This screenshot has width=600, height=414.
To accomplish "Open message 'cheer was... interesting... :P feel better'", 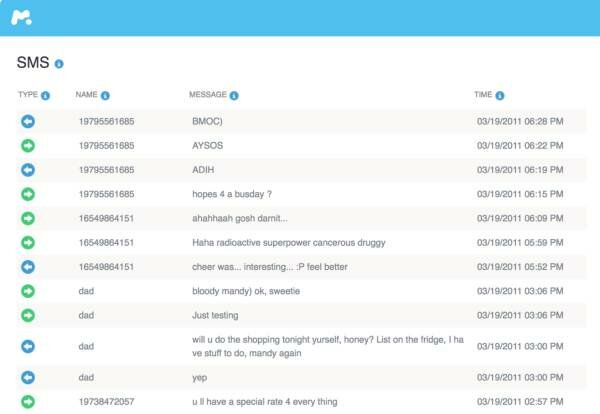I will coord(270,267).
